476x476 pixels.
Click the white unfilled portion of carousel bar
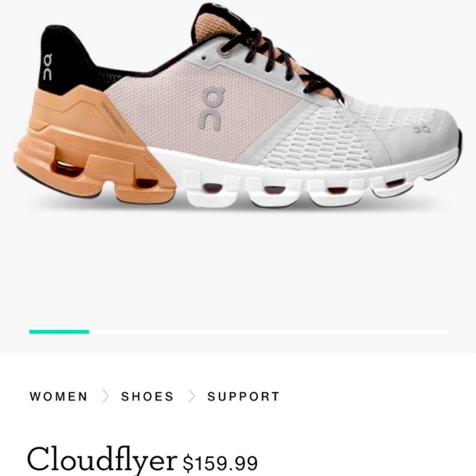pyautogui.click(x=268, y=332)
